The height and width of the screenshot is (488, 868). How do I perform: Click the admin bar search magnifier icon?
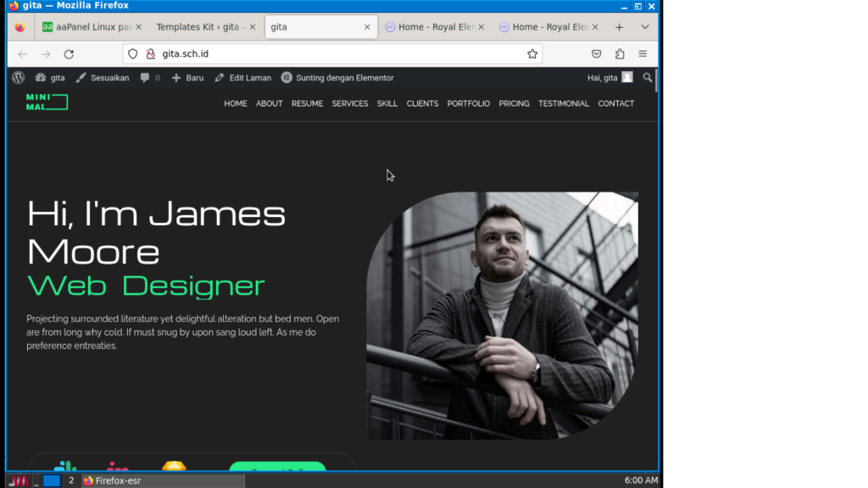coord(648,78)
